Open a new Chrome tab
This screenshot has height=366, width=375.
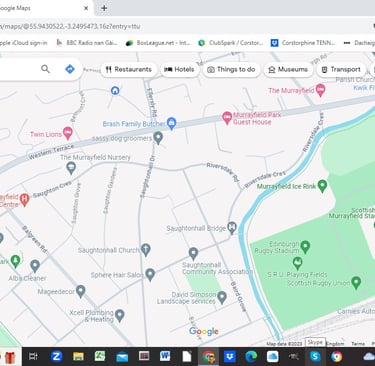(x=104, y=8)
